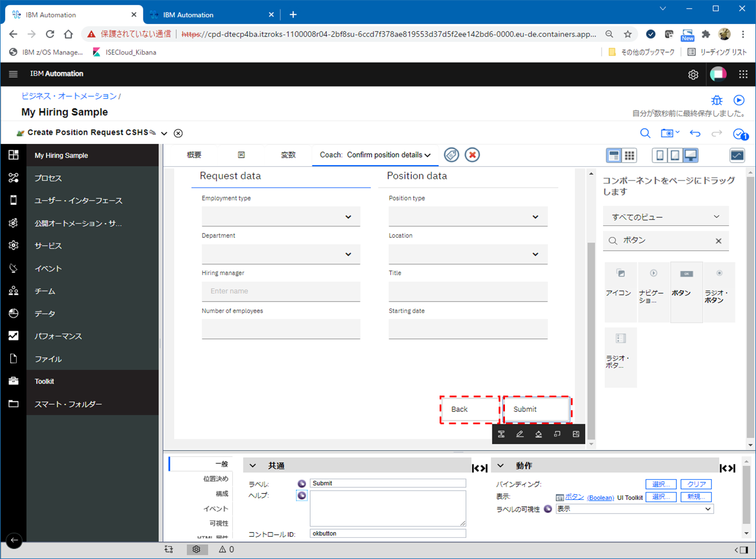This screenshot has height=559, width=756.
Task: Click the Starting date field
Action: pyautogui.click(x=468, y=330)
